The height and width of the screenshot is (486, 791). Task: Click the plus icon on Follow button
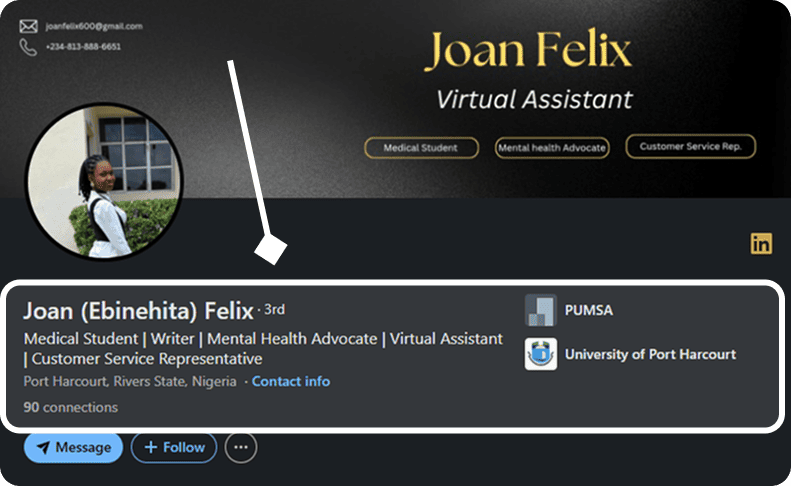(150, 447)
